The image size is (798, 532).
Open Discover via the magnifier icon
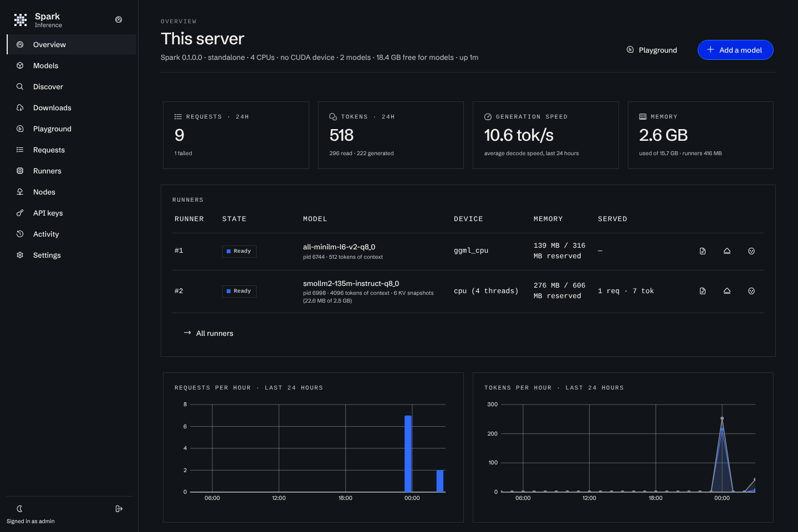(20, 86)
